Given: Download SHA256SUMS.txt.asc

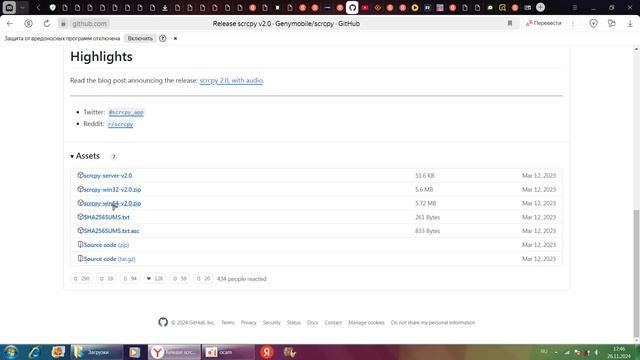Looking at the screenshot, I should coord(111,231).
